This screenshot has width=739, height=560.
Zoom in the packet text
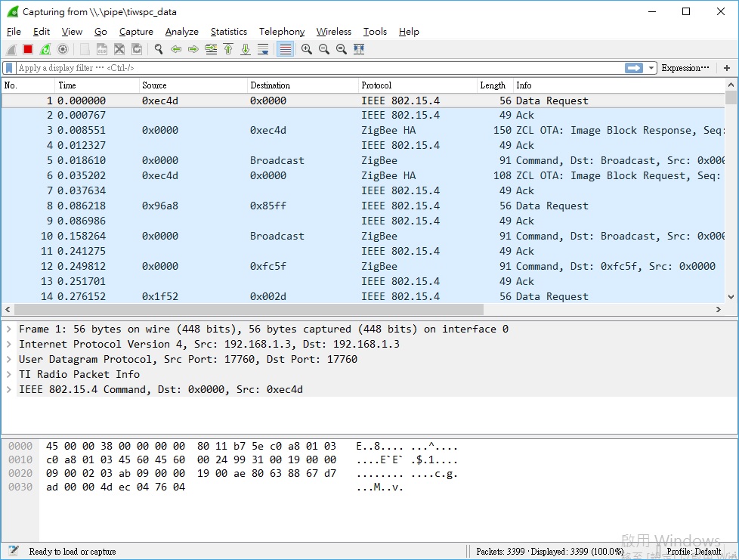[306, 49]
